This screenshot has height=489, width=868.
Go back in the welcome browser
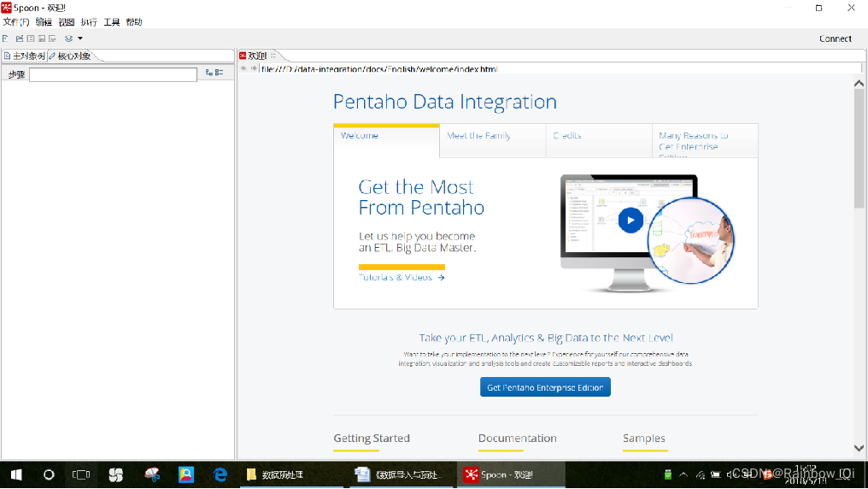(x=243, y=68)
